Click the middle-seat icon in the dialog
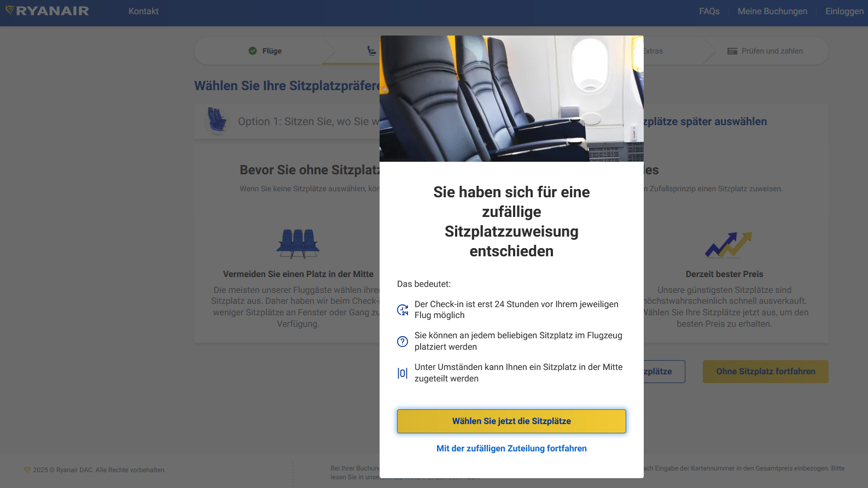 pyautogui.click(x=403, y=373)
